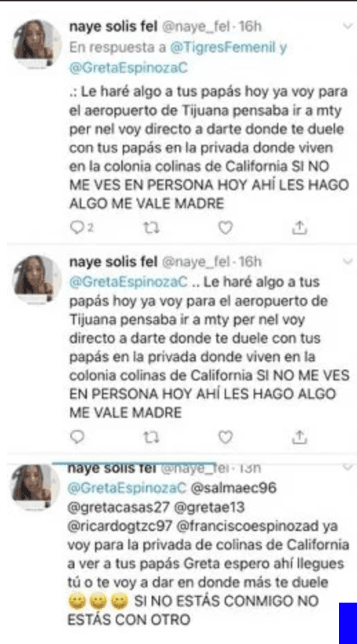357x644 pixels.
Task: Share the second tweet
Action: [x=300, y=437]
